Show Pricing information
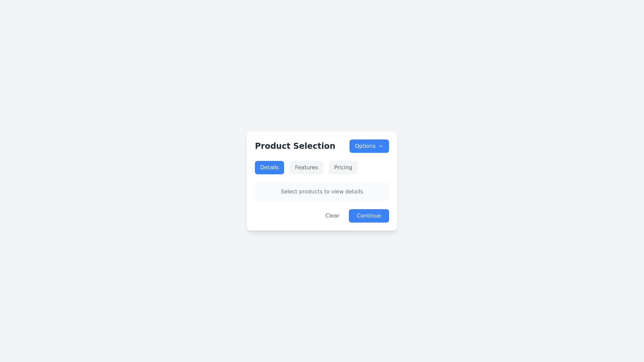 point(343,168)
